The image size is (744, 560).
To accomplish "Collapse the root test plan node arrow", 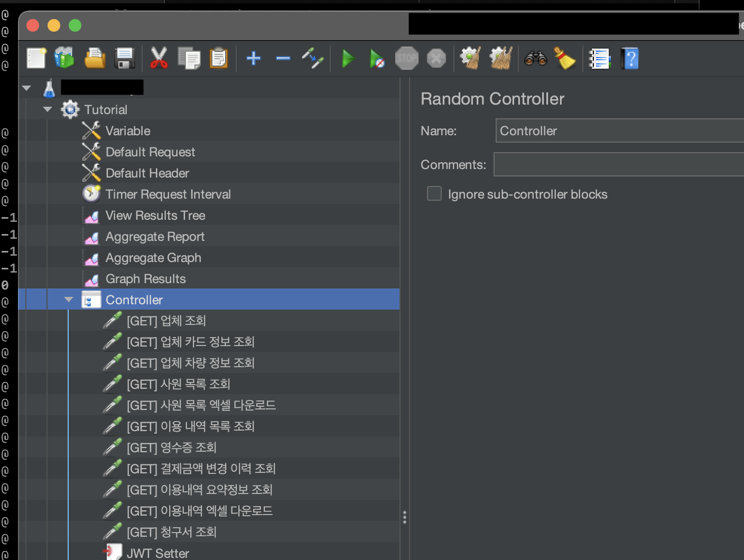I will click(x=26, y=88).
